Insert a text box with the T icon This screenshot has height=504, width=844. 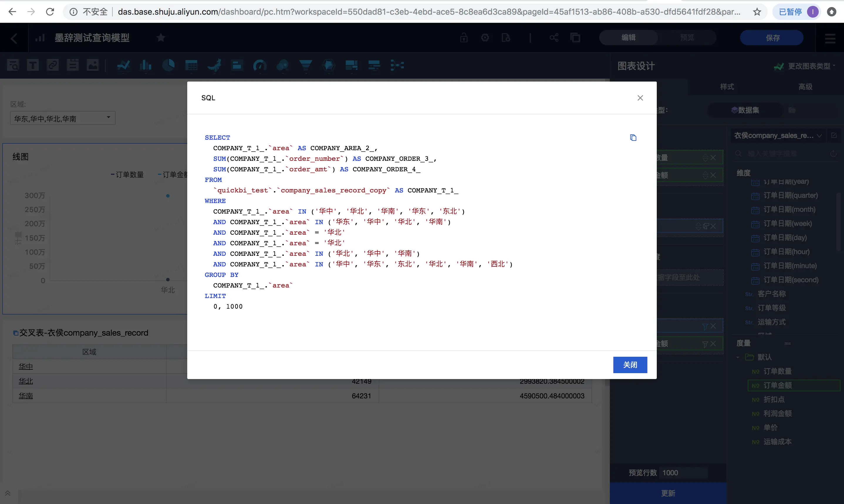tap(33, 65)
